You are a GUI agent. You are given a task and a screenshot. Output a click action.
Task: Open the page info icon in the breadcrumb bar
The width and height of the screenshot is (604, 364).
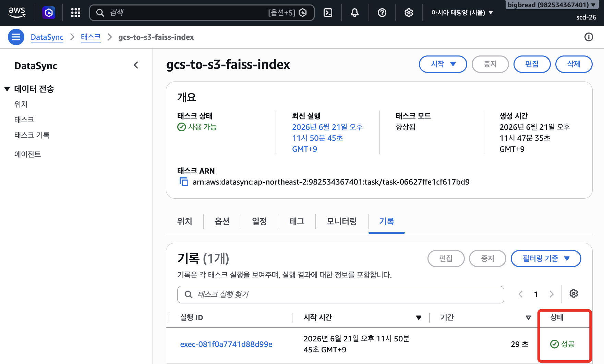pyautogui.click(x=589, y=37)
